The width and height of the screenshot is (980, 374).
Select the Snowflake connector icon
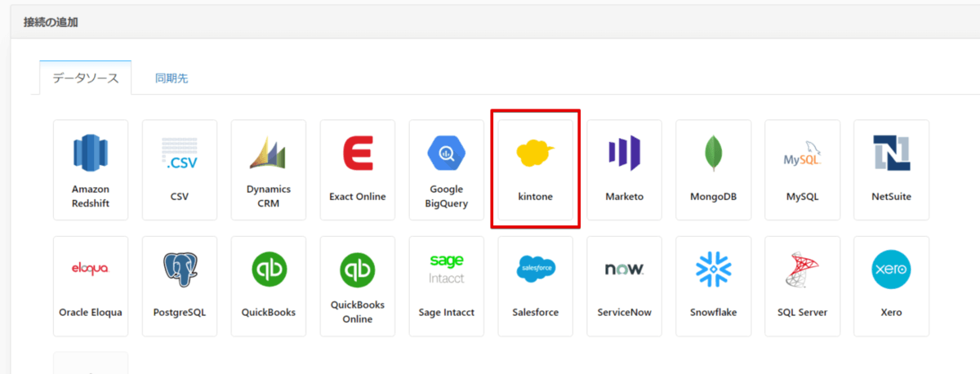point(714,269)
